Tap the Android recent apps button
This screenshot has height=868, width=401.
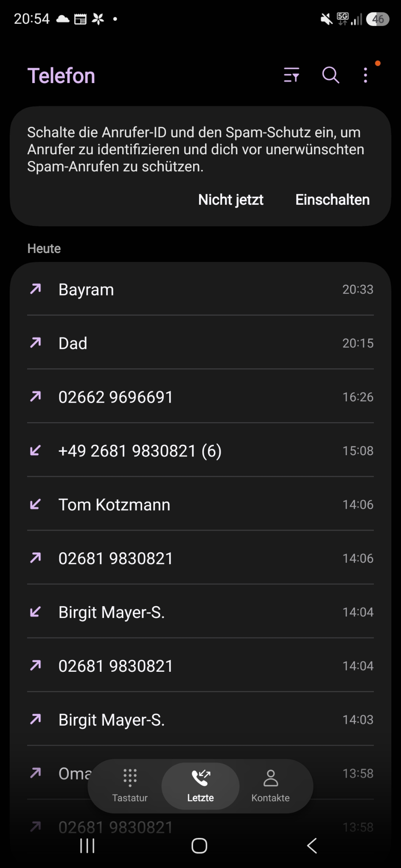point(87,846)
